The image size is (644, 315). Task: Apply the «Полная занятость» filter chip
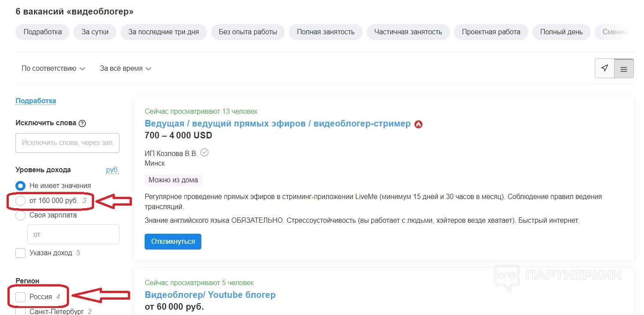click(x=325, y=32)
